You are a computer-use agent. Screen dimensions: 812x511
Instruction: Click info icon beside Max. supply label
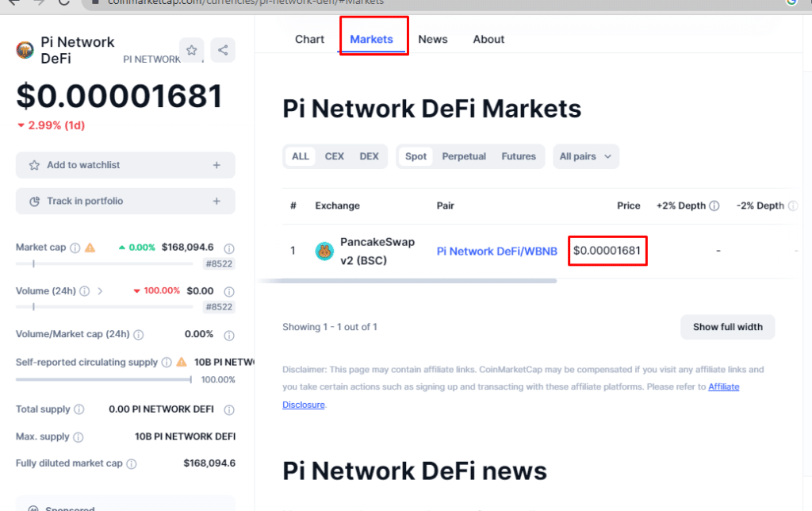[x=79, y=437]
